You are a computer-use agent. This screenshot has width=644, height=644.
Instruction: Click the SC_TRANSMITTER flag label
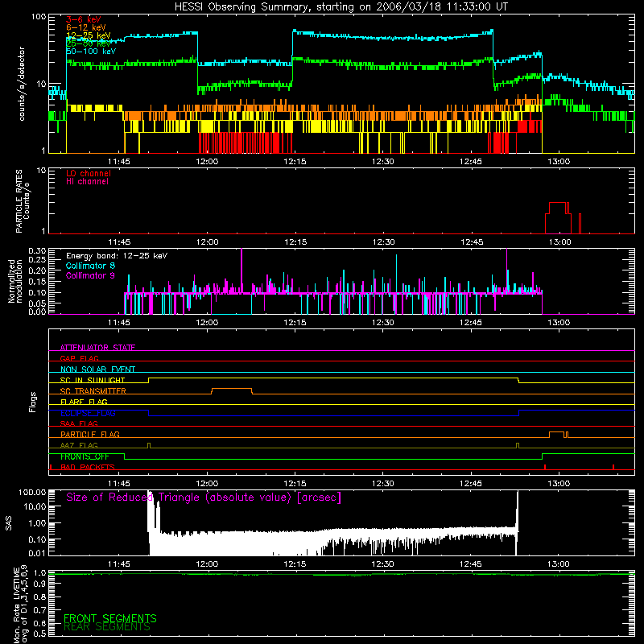pyautogui.click(x=93, y=390)
